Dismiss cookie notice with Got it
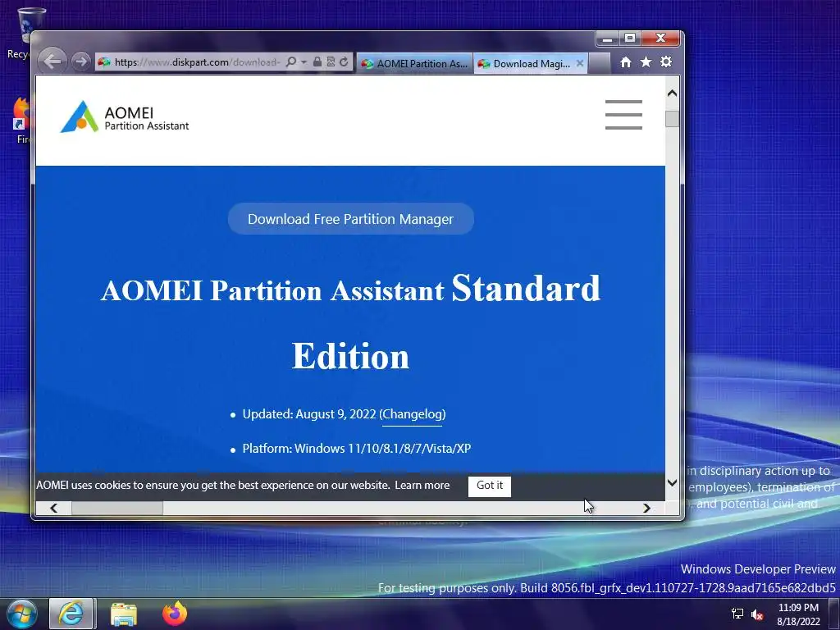This screenshot has height=630, width=840. [x=490, y=486]
